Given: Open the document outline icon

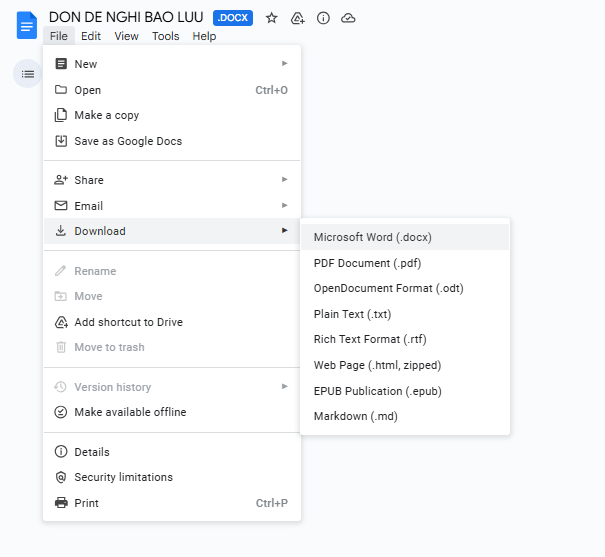Looking at the screenshot, I should coord(27,73).
